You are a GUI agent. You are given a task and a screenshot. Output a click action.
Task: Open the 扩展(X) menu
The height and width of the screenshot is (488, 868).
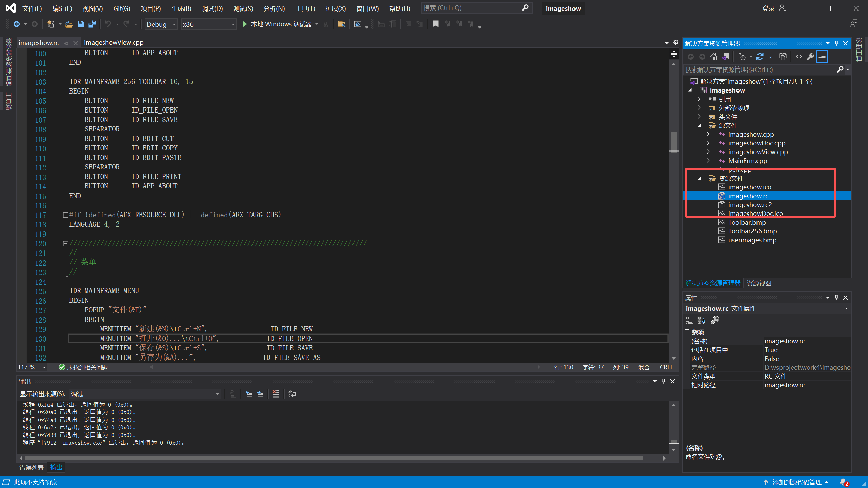click(336, 8)
